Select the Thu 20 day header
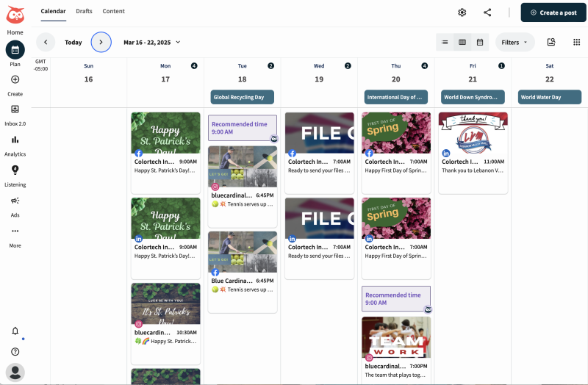This screenshot has width=588, height=385. pyautogui.click(x=396, y=73)
